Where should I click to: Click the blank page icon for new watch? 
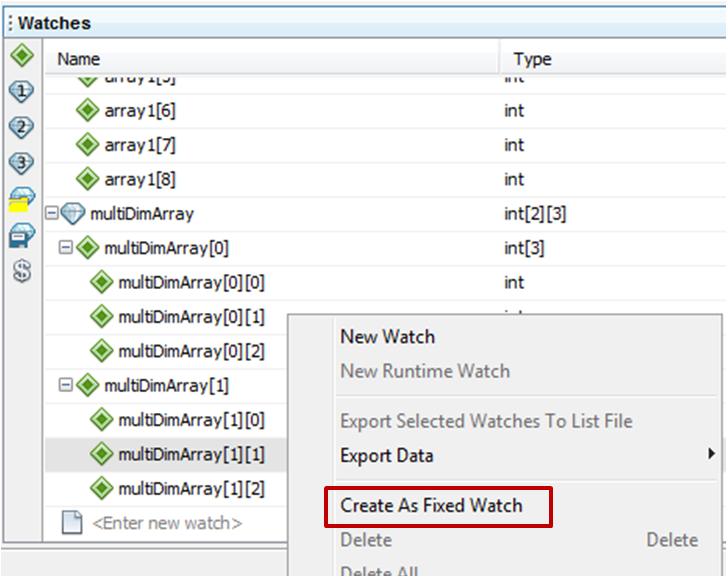[x=72, y=523]
